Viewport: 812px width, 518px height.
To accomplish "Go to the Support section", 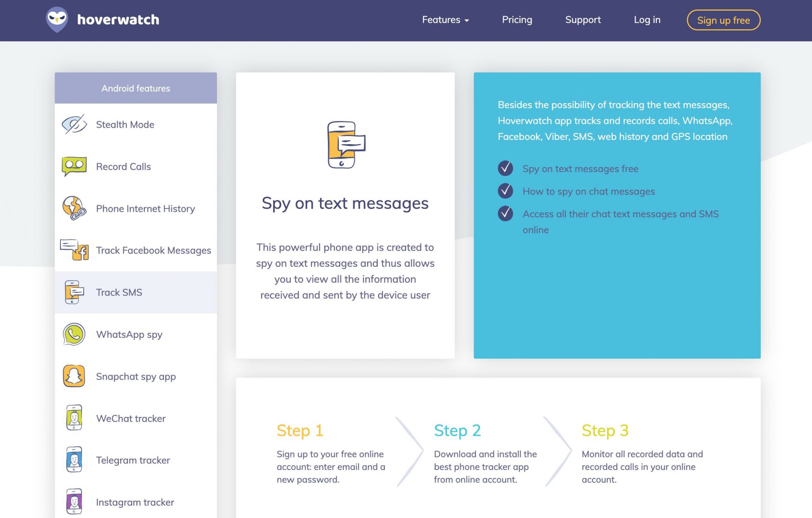I will pos(583,19).
